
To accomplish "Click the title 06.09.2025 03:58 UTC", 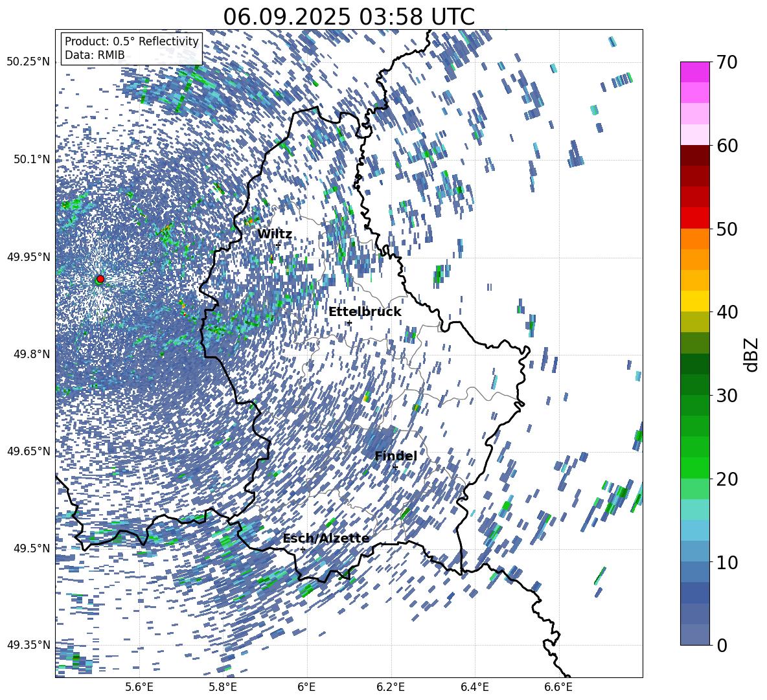I will coord(349,17).
